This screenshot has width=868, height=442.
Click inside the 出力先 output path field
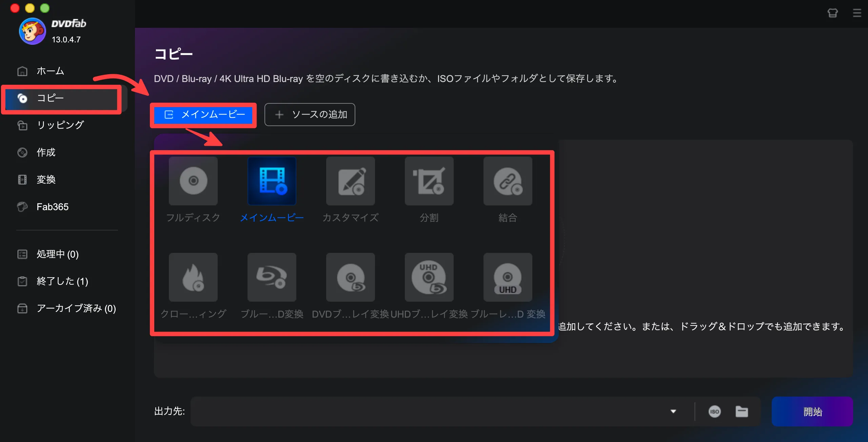[427, 411]
